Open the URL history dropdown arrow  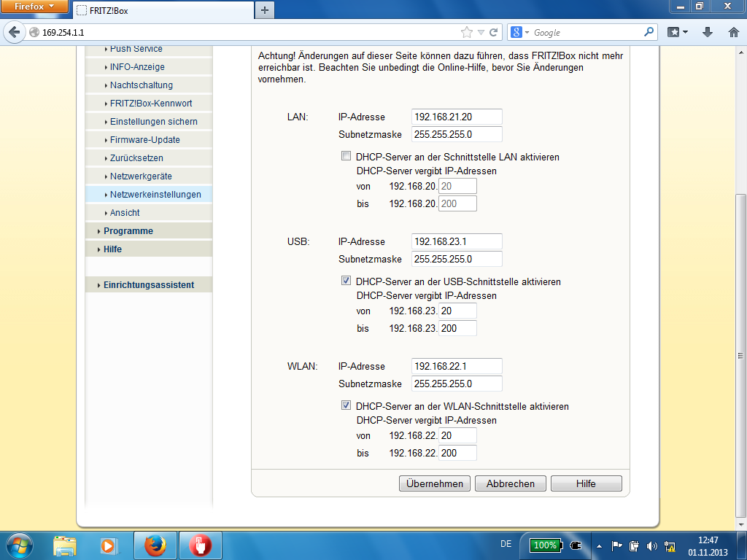point(481,32)
